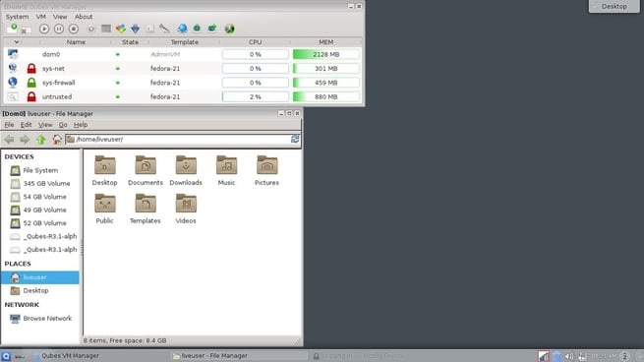Click the Remove VM toolbar icon
The width and height of the screenshot is (644, 362).
point(25,30)
